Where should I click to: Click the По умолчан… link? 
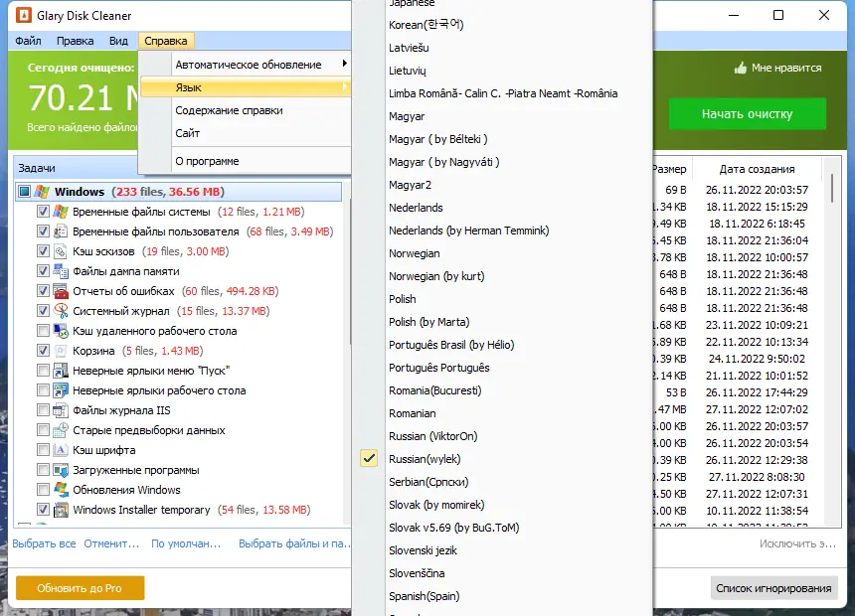(186, 543)
